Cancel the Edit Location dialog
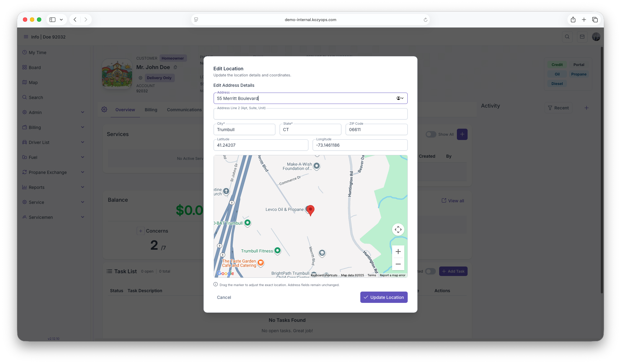 [224, 297]
